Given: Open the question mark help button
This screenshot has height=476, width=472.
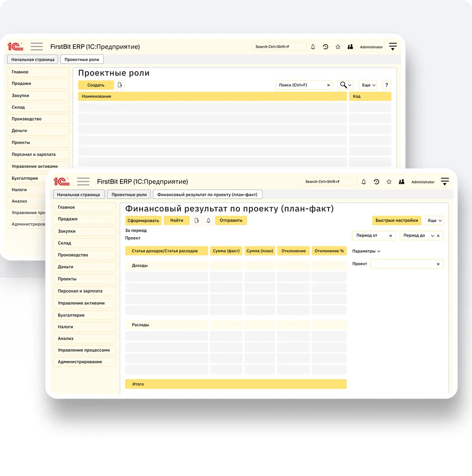Looking at the screenshot, I should pos(387,85).
